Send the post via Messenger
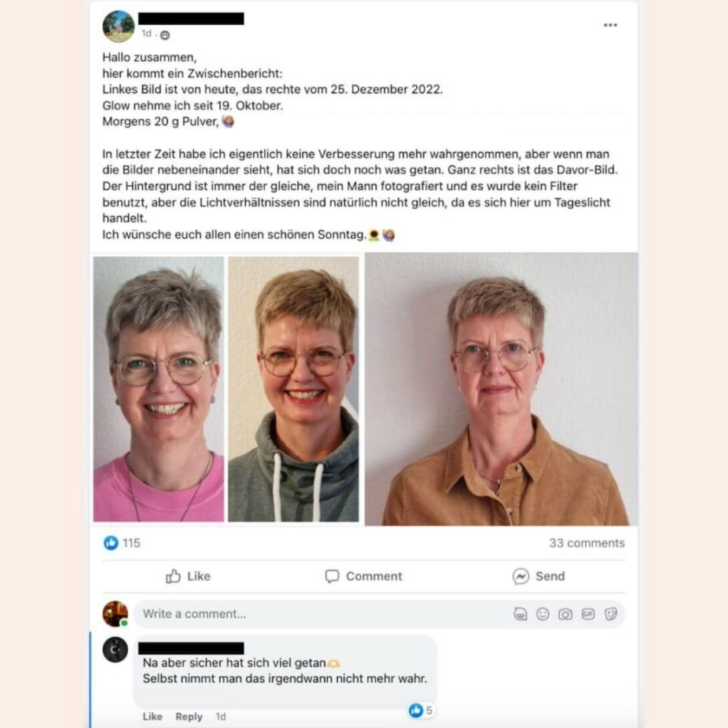 tap(539, 576)
